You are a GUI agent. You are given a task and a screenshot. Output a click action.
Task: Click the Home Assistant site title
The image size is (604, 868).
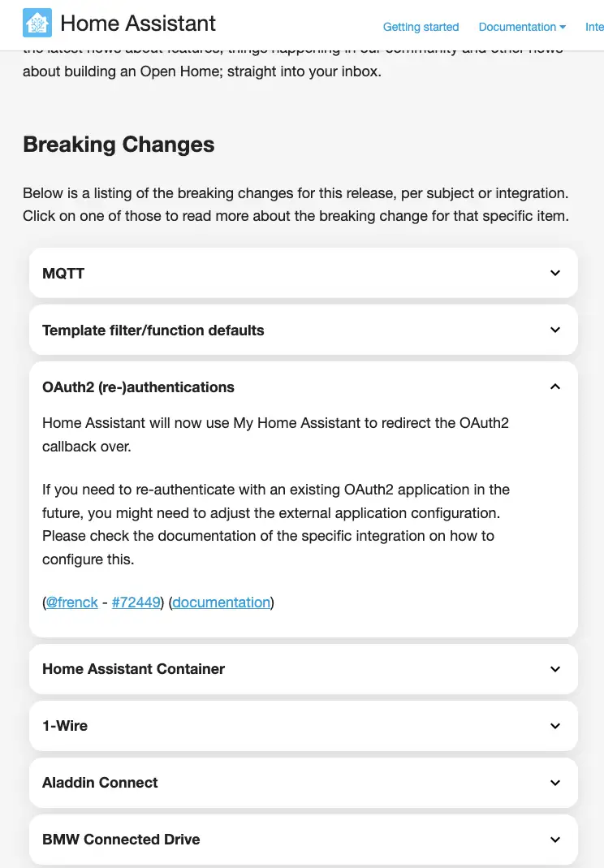138,23
